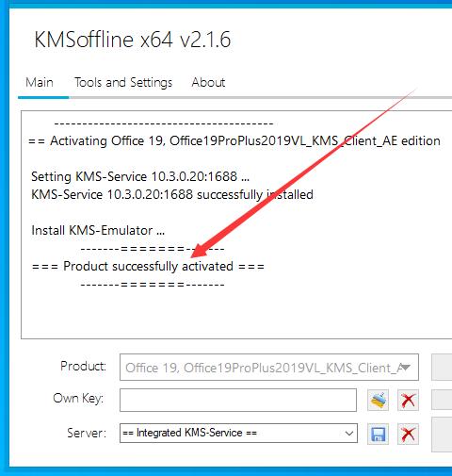Expand the Product dropdown arrow
452x476 pixels.
click(x=406, y=368)
